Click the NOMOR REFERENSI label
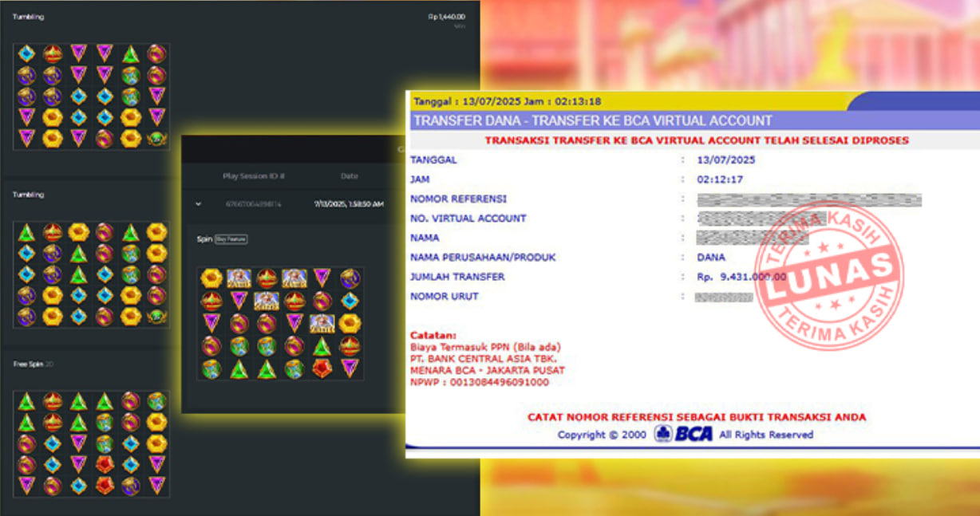The height and width of the screenshot is (516, 980). pyautogui.click(x=458, y=199)
